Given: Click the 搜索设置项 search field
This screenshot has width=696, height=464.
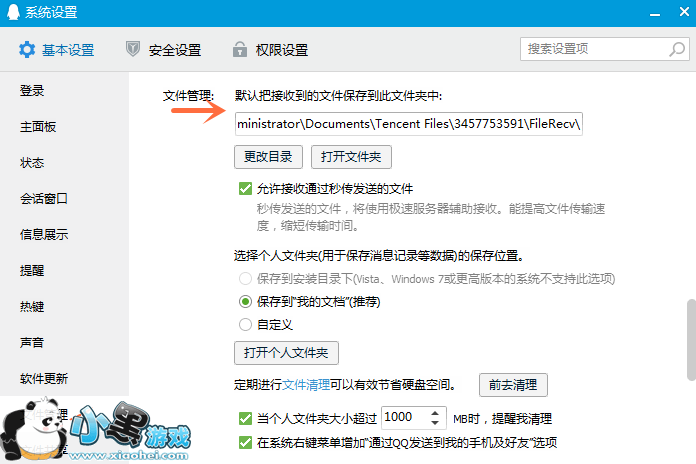Looking at the screenshot, I should pyautogui.click(x=605, y=49).
